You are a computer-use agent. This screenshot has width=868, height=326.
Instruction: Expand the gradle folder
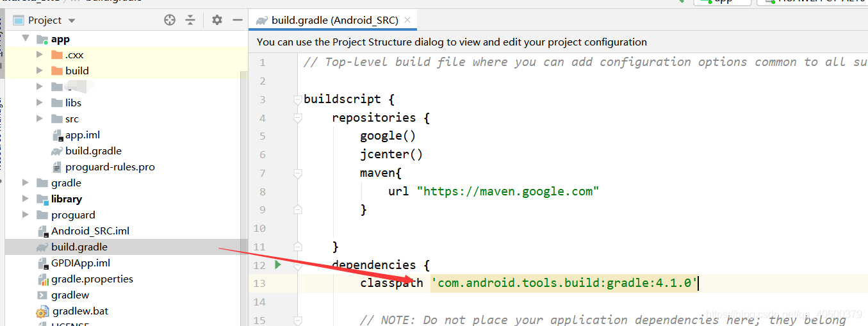tap(26, 183)
